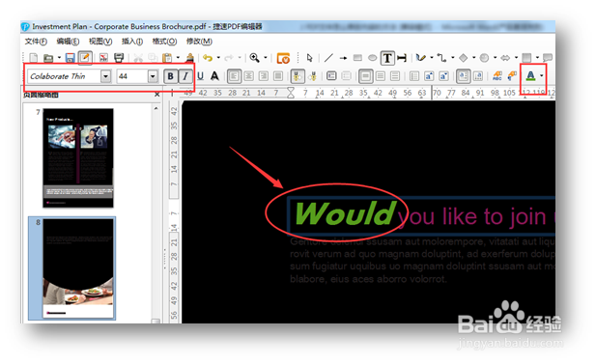This screenshot has width=596, height=364.
Task: Activate the Text tool (T)
Action: click(x=387, y=58)
